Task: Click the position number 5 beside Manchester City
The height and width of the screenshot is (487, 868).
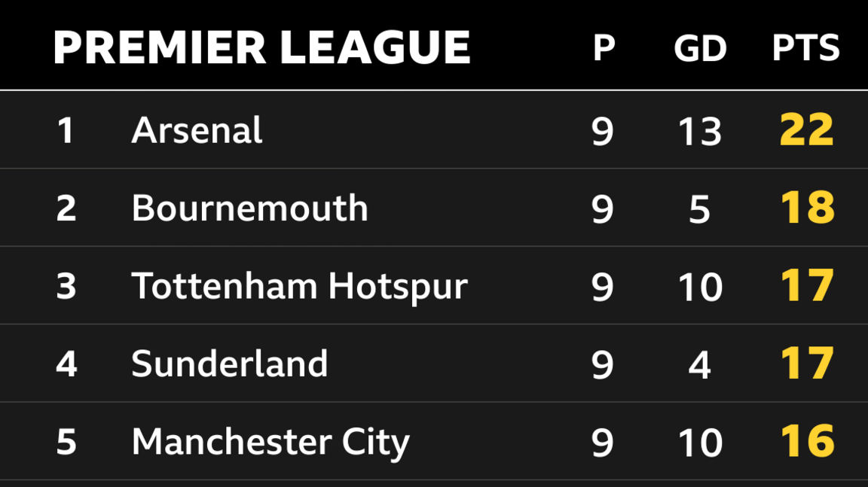Action: [66, 443]
